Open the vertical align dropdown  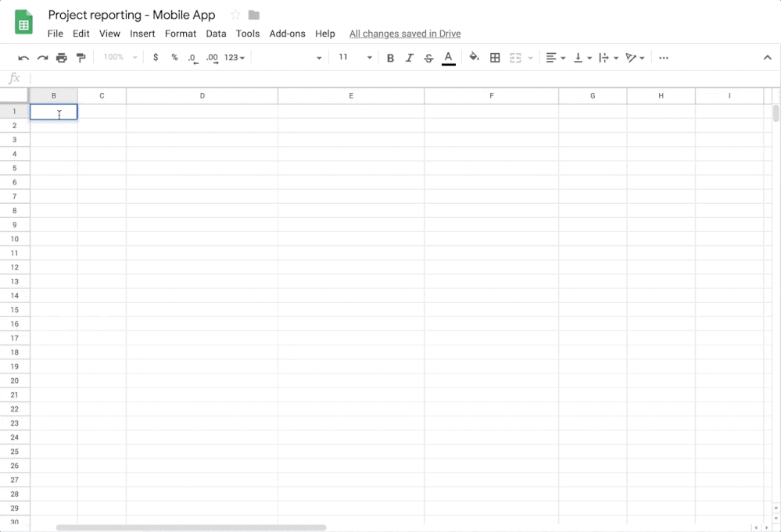(582, 58)
